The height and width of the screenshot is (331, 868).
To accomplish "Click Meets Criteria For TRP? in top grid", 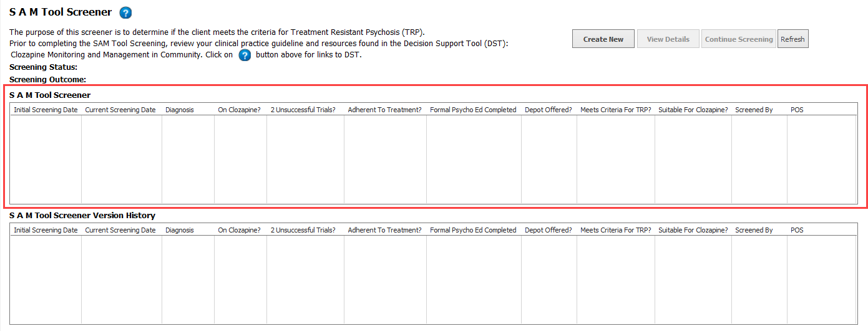I will click(615, 110).
